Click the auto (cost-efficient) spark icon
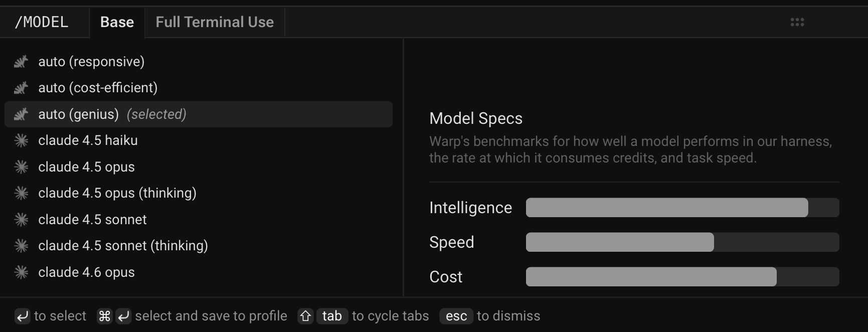Image resolution: width=868 pixels, height=332 pixels. click(21, 87)
